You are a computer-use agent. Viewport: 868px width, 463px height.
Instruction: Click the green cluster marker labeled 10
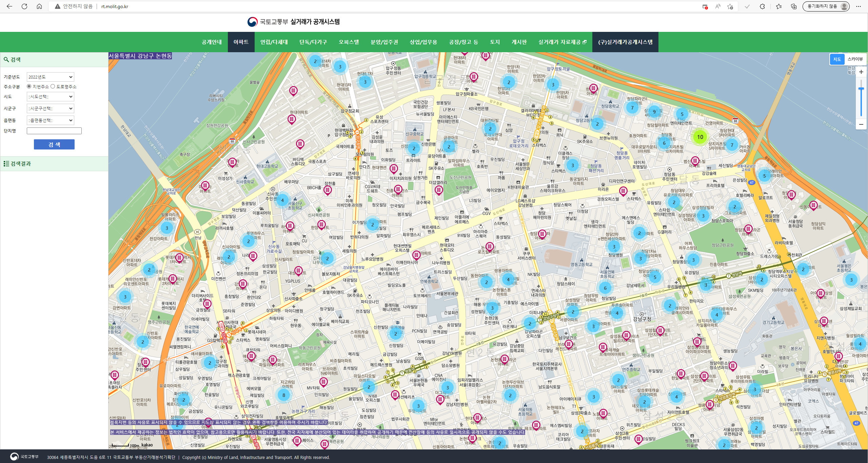700,137
